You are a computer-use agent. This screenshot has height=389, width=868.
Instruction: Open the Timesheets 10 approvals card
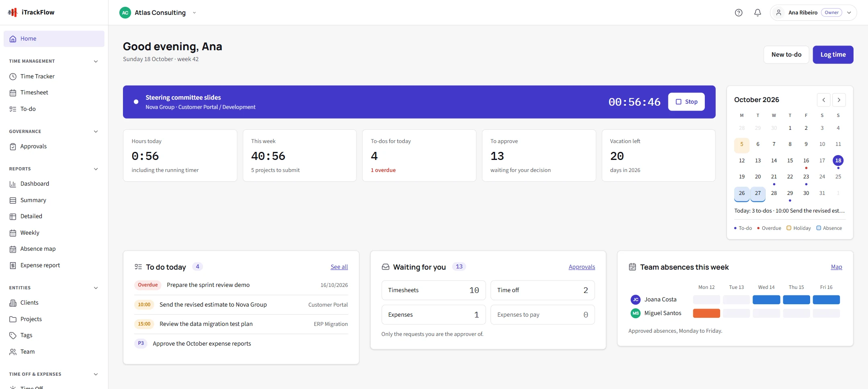(434, 290)
